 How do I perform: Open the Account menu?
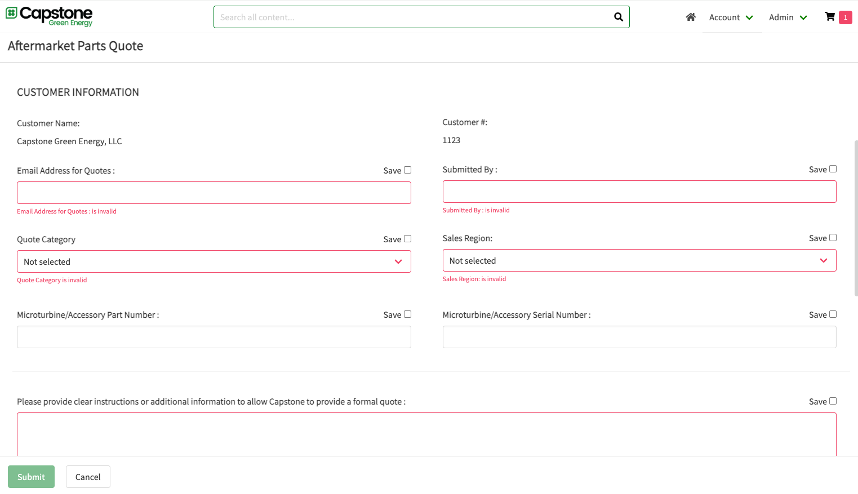click(731, 18)
